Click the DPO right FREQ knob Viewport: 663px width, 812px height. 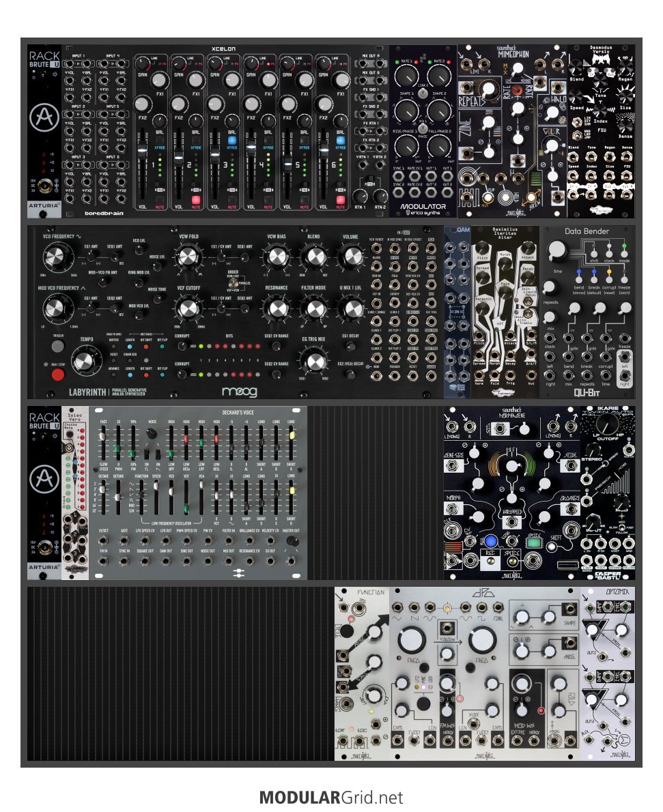click(482, 641)
